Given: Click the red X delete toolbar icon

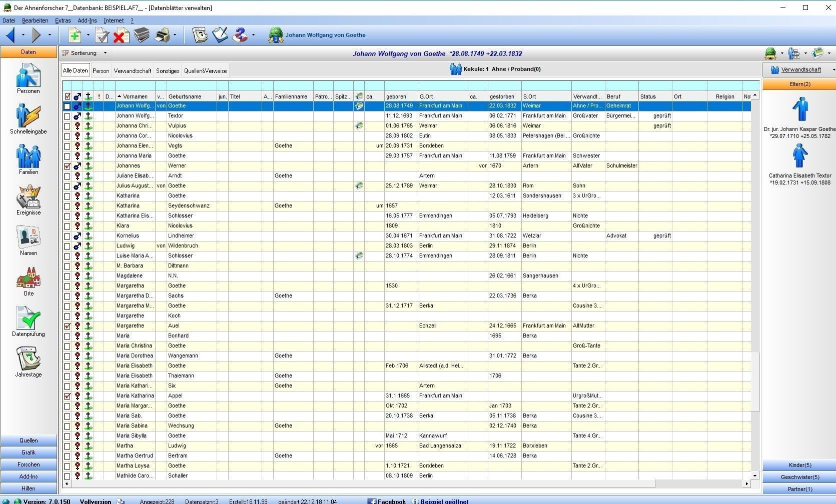Looking at the screenshot, I should pos(121,35).
